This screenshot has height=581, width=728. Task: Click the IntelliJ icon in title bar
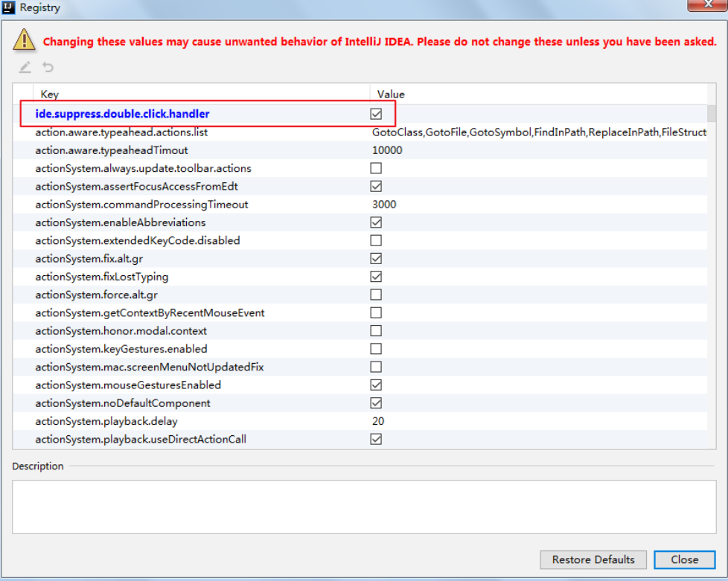(x=8, y=7)
